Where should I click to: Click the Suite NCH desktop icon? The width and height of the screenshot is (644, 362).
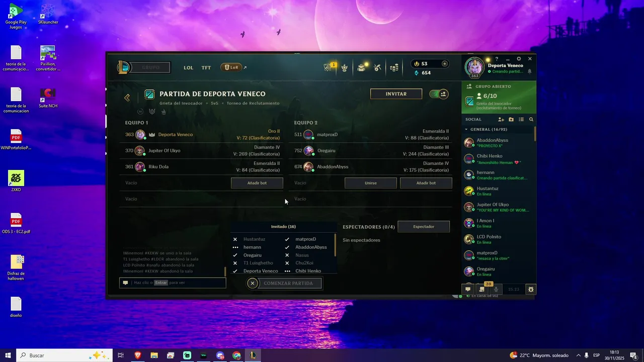coord(48,99)
